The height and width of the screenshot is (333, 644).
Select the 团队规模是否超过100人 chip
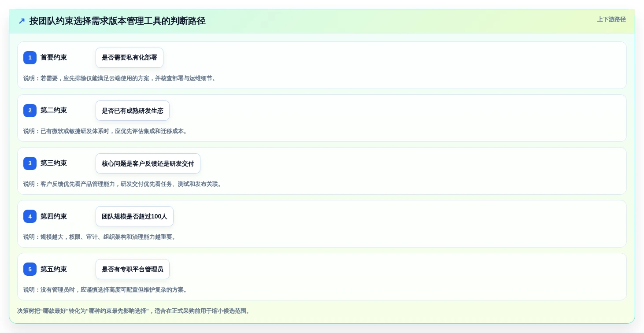[134, 216]
